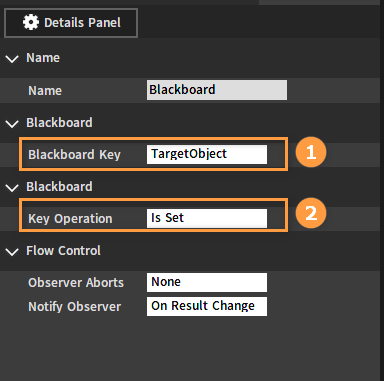Open the Blackboard Key TargetObject dropdown
Viewport: 384px width, 381px height.
[x=207, y=154]
